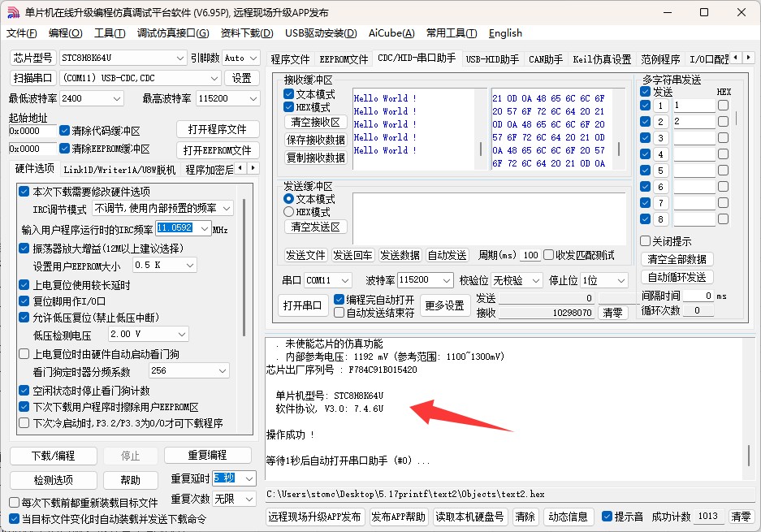Enable 自动发送结束符 checkbox
Screen dimensions: 761x532
tap(339, 313)
